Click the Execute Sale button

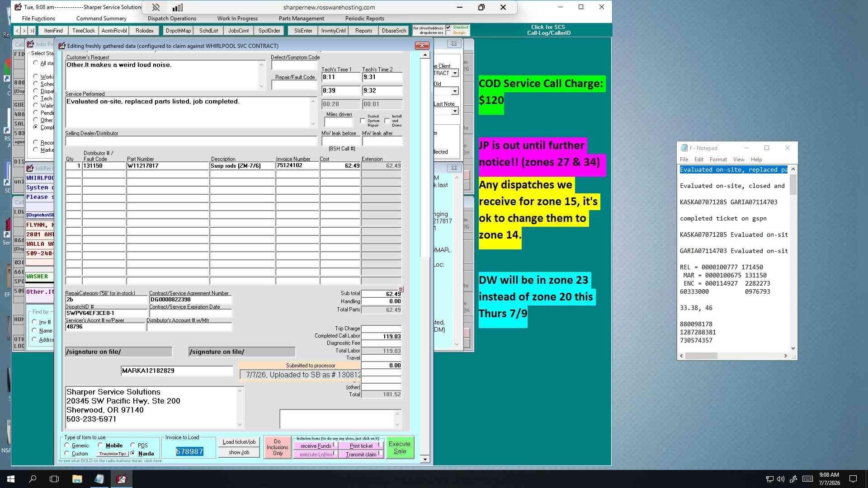(400, 447)
